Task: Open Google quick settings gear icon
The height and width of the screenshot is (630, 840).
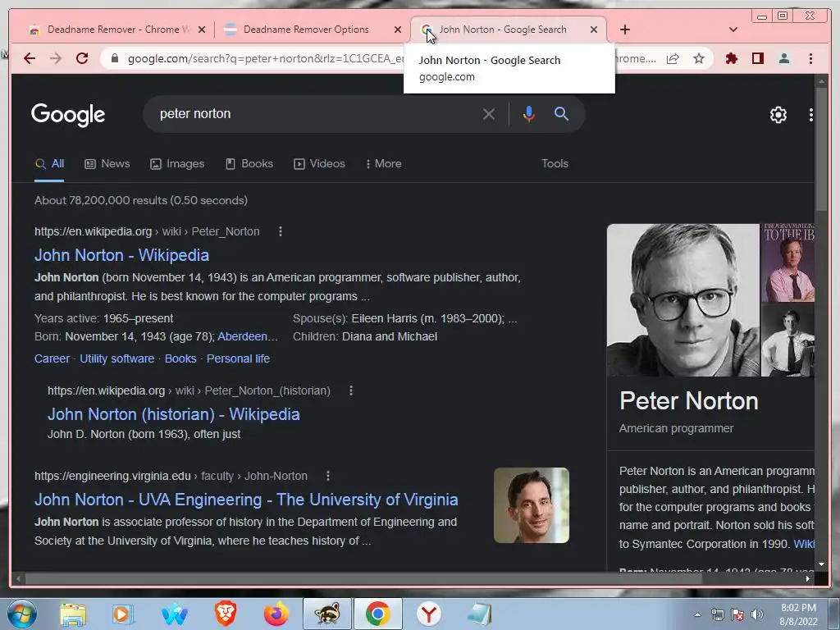Action: pyautogui.click(x=778, y=114)
